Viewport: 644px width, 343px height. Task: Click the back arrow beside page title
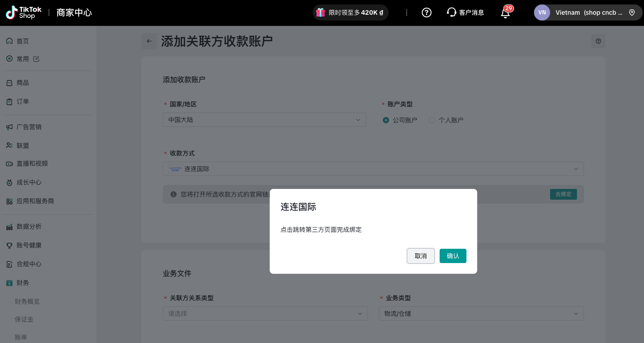(x=149, y=41)
